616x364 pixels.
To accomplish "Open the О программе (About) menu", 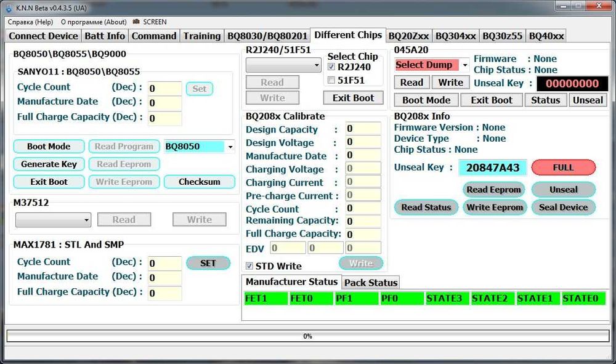I will click(94, 22).
